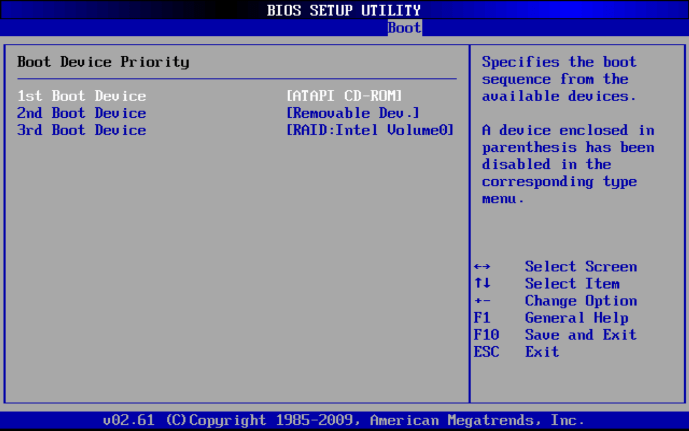This screenshot has width=689, height=431.
Task: Open the [Removable Dev.] option
Action: [x=353, y=113]
